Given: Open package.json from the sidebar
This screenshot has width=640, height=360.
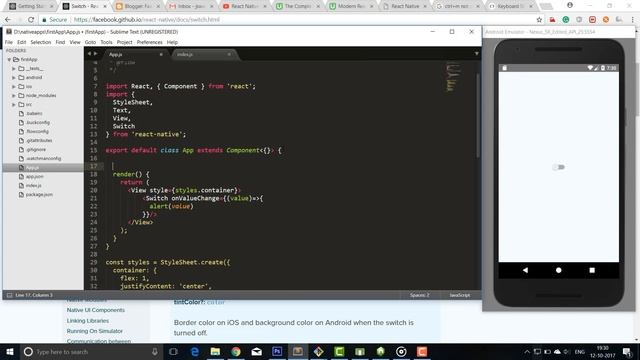Looking at the screenshot, I should pos(39,195).
